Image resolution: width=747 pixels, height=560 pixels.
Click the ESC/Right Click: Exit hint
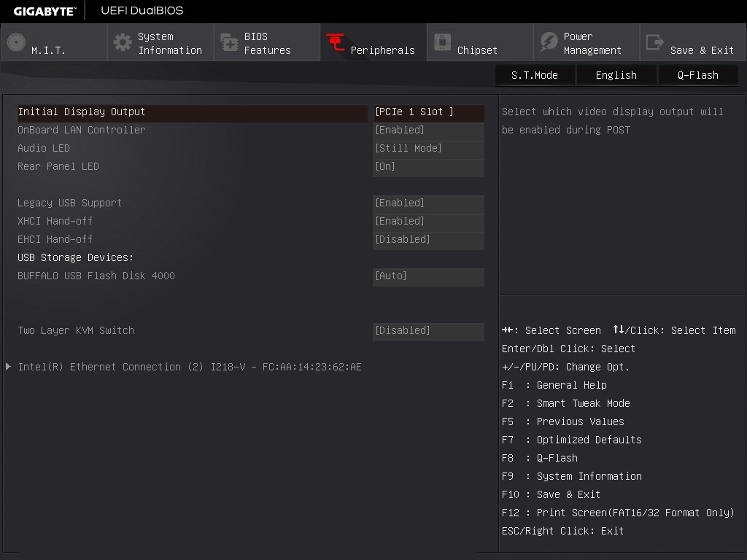[562, 531]
